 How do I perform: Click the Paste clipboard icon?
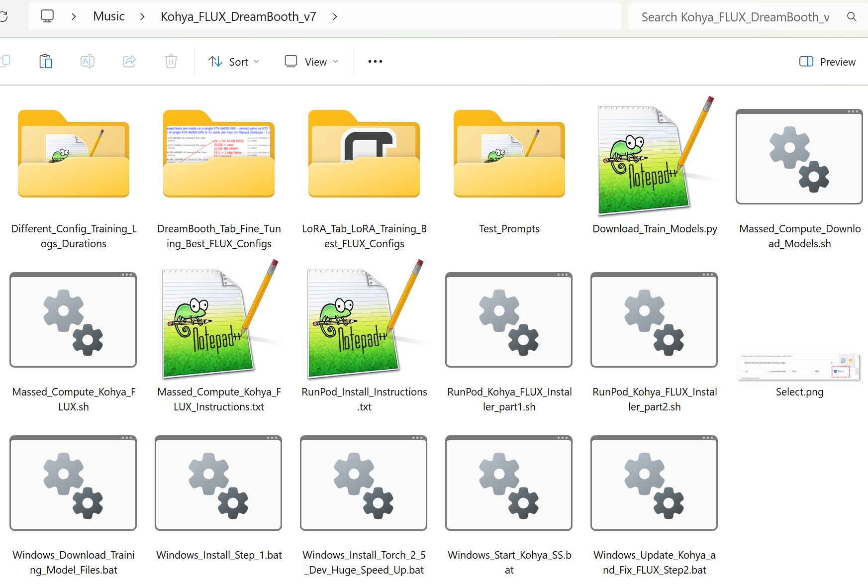coord(45,61)
